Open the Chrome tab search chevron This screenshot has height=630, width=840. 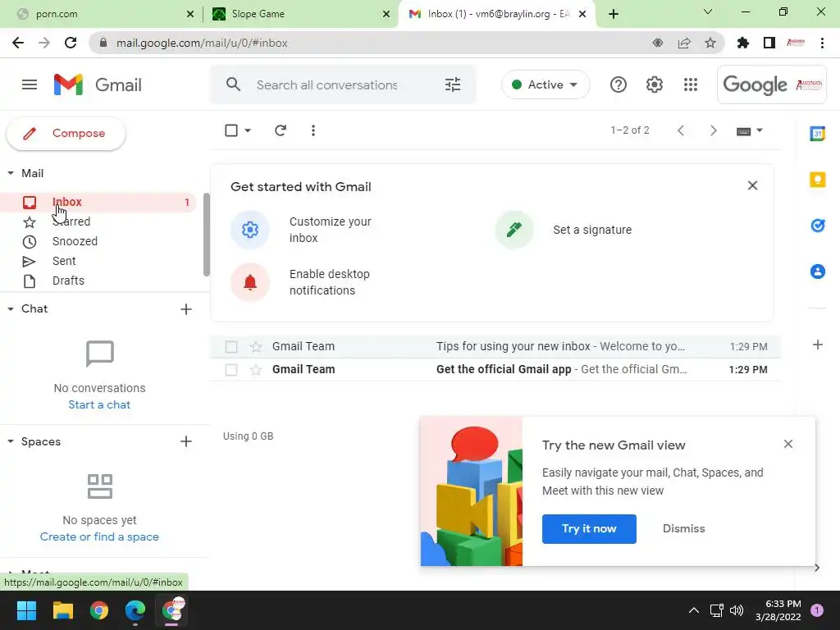708,11
